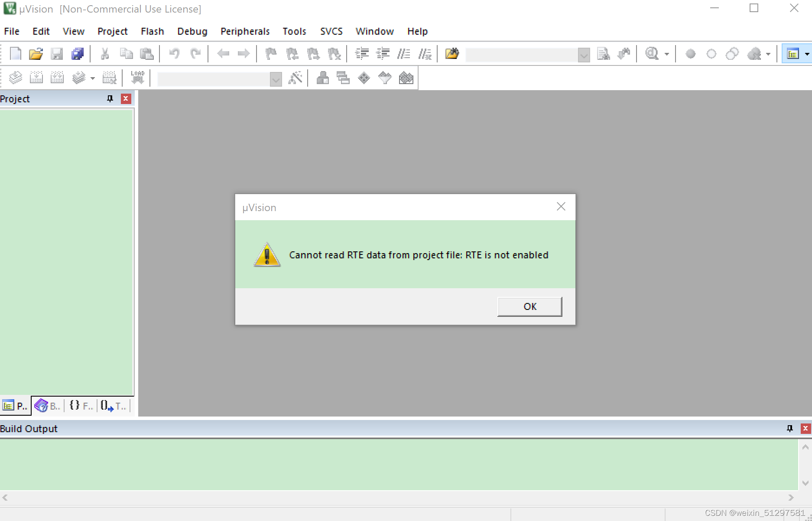Screen dimensions: 812x521
Task: Click the Navigate Backwards arrow
Action: click(223, 54)
